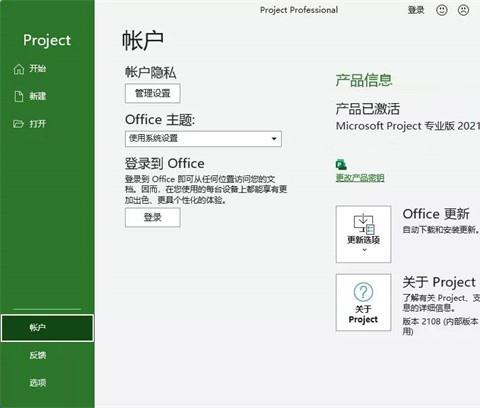The width and height of the screenshot is (480, 408).
Task: Click the smiley face feedback icon
Action: pos(442,10)
